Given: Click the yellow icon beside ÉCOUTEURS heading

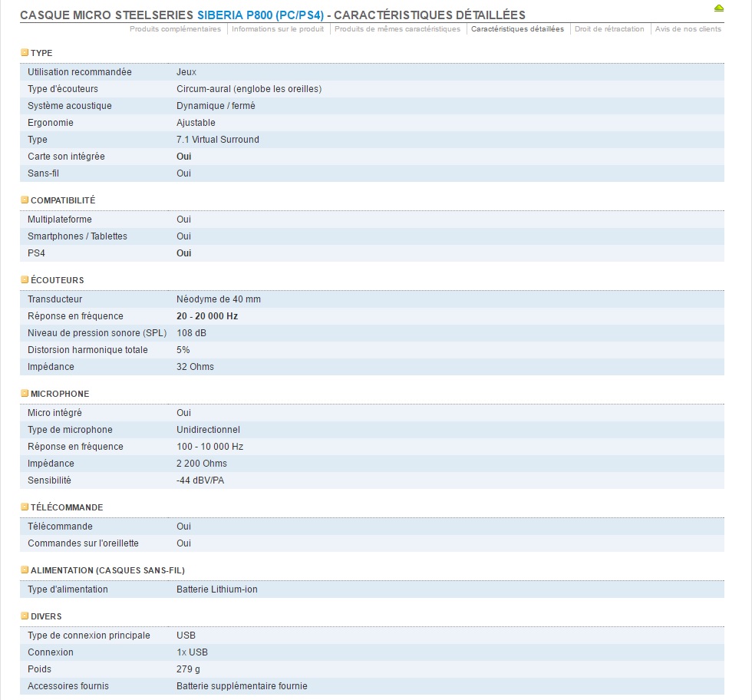Looking at the screenshot, I should coord(25,280).
